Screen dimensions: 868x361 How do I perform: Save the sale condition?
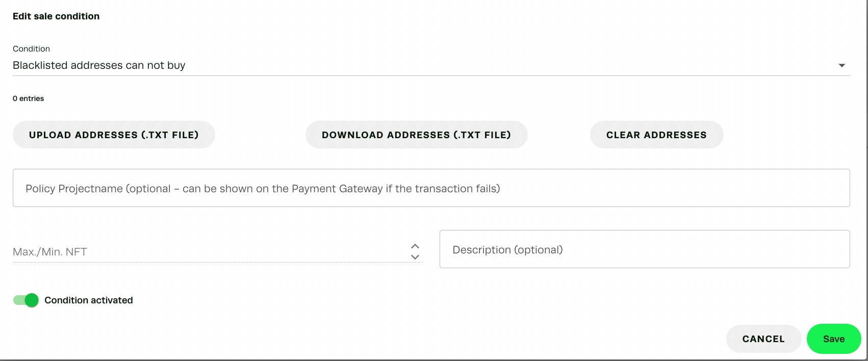tap(833, 339)
